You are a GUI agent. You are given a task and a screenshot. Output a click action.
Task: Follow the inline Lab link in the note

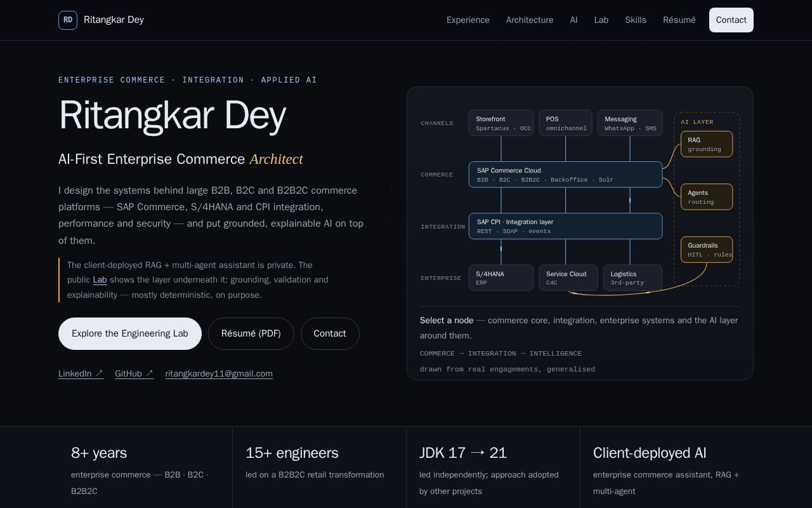coord(100,280)
